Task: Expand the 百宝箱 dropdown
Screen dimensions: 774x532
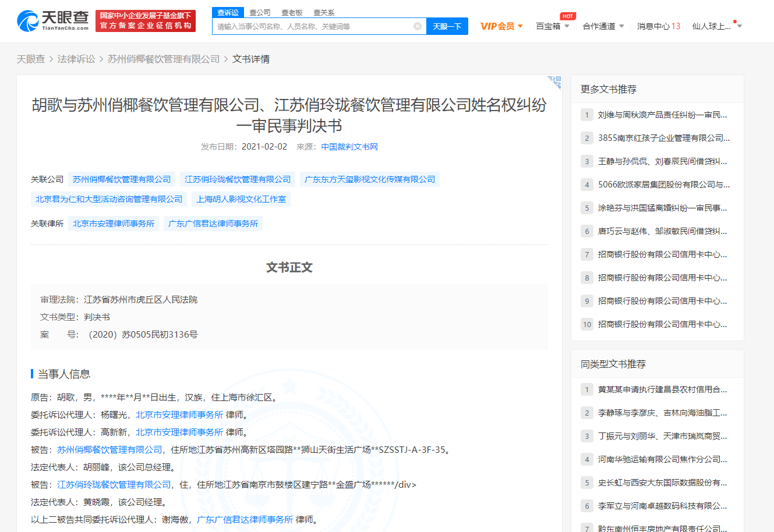Action: pyautogui.click(x=553, y=26)
